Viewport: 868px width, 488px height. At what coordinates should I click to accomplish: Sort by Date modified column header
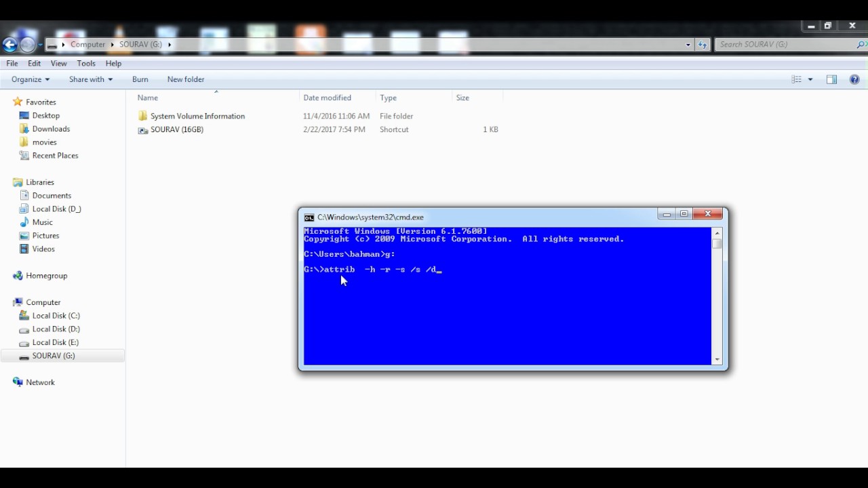(x=328, y=98)
